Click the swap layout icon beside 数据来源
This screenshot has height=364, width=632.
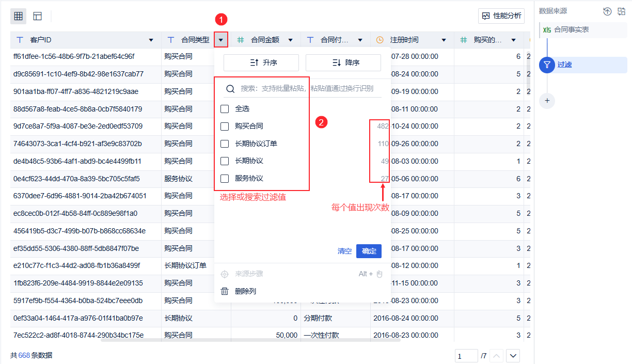pyautogui.click(x=622, y=11)
